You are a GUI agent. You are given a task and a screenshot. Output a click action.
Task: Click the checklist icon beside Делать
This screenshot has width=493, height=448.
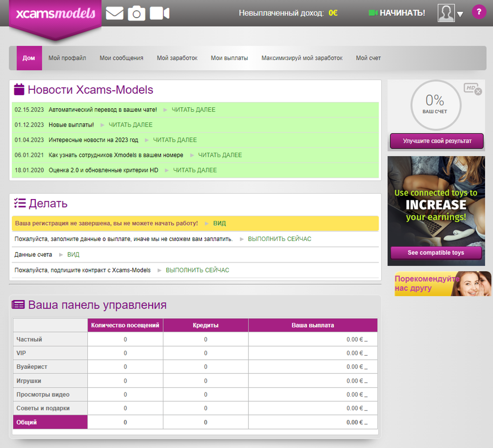point(20,203)
